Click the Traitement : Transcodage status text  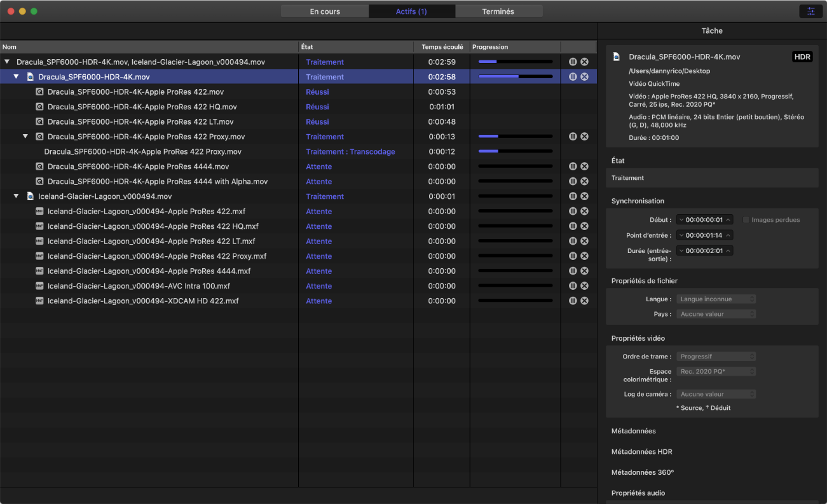tap(350, 152)
